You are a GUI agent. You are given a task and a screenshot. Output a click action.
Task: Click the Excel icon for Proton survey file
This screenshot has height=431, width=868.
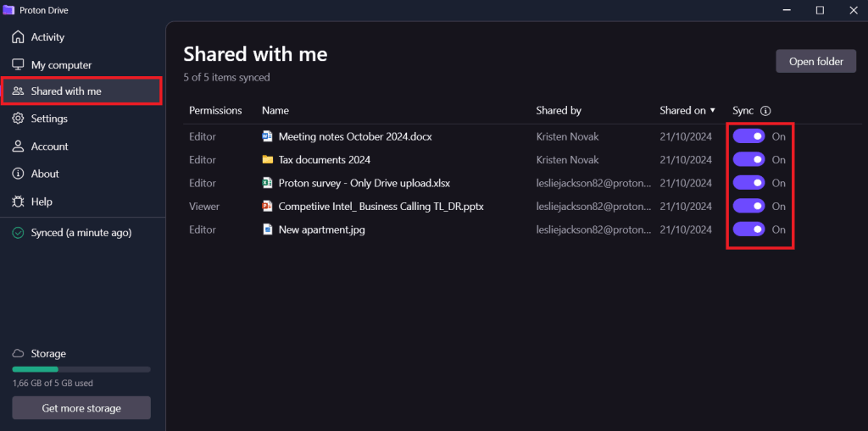click(267, 183)
